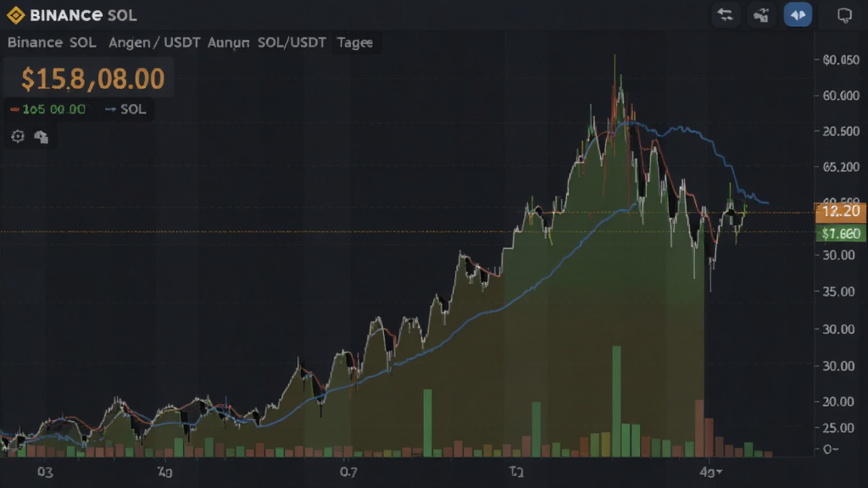Click the '60.600' price axis label
The image size is (868, 488).
(841, 96)
